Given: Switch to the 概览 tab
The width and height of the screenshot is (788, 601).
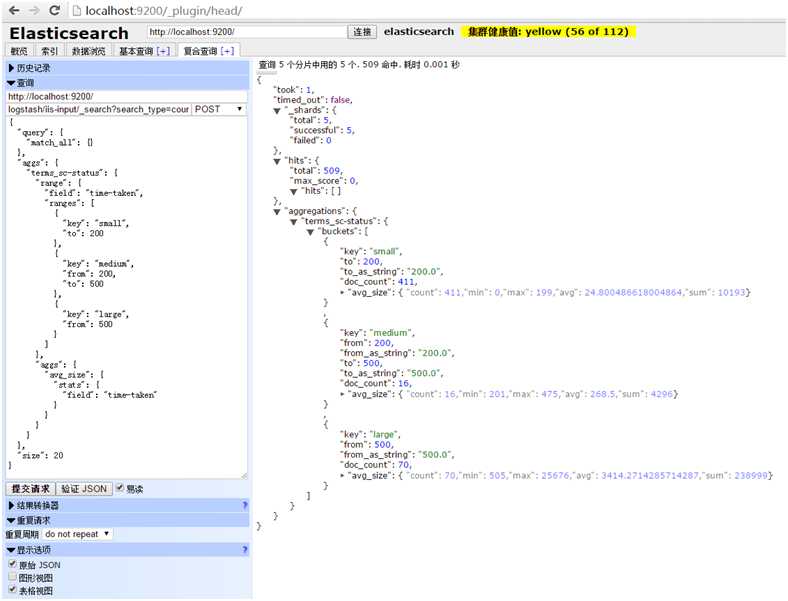Looking at the screenshot, I should coord(19,51).
